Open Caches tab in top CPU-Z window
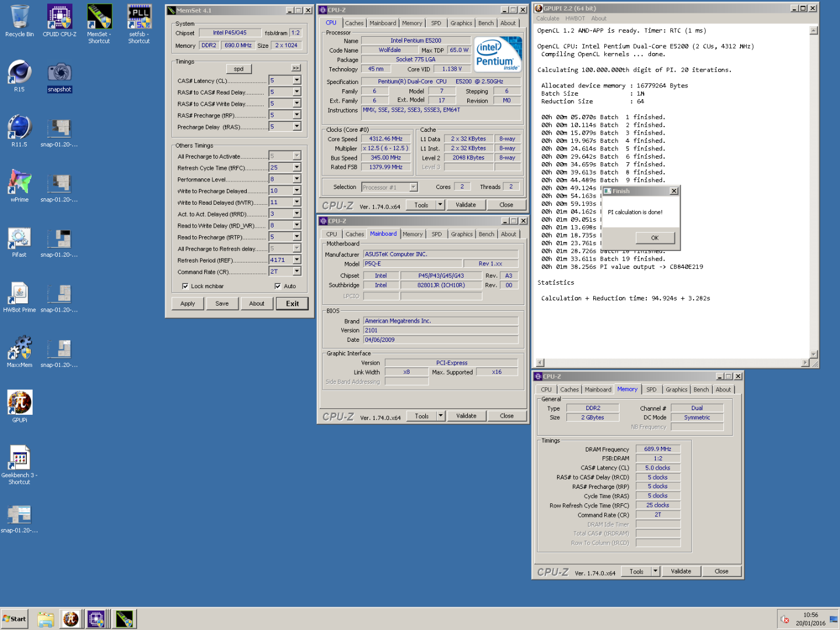840x630 pixels. pos(354,23)
